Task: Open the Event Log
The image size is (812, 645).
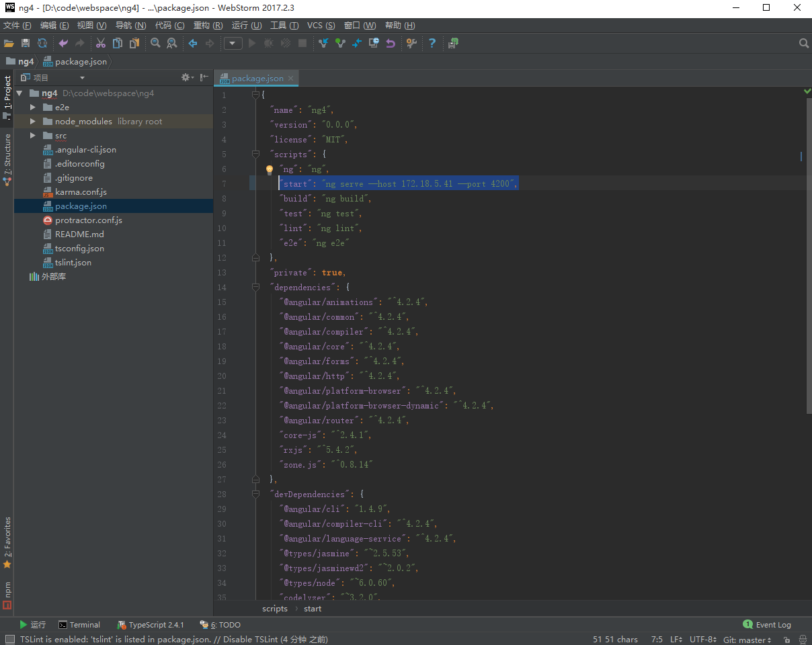Action: [767, 625]
